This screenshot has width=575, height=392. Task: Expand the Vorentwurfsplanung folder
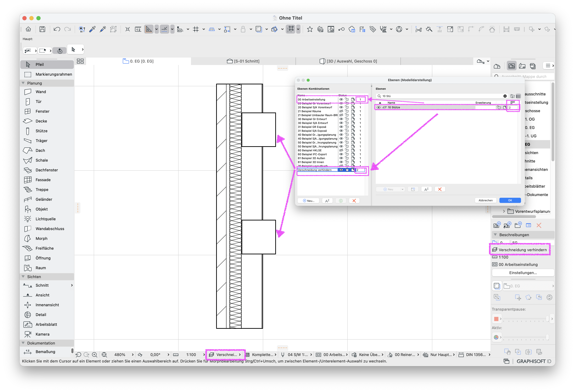504,211
